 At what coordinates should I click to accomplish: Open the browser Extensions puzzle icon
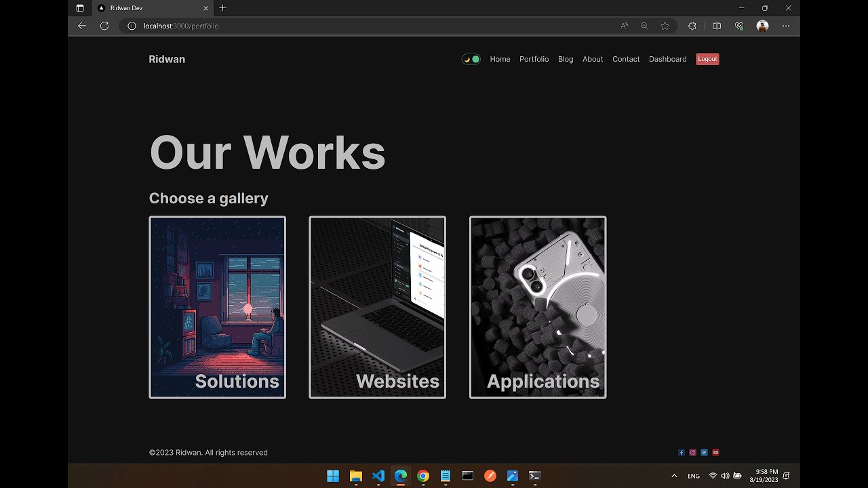(x=692, y=26)
